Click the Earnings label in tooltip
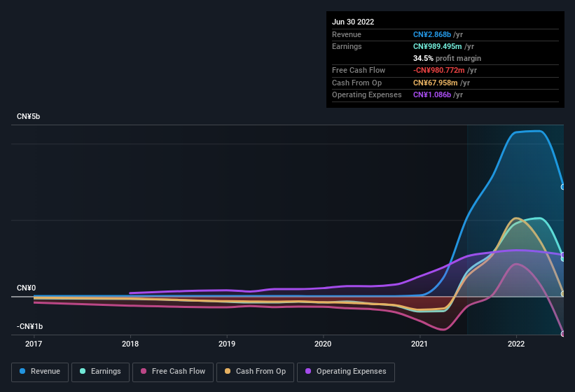The height and width of the screenshot is (392, 575). [347, 46]
